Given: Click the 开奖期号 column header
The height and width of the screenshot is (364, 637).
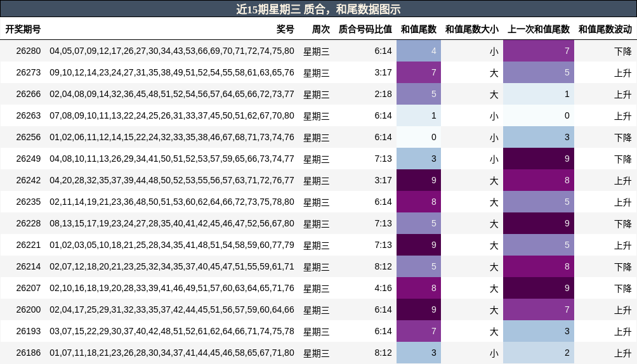Looking at the screenshot, I should coord(23,29).
